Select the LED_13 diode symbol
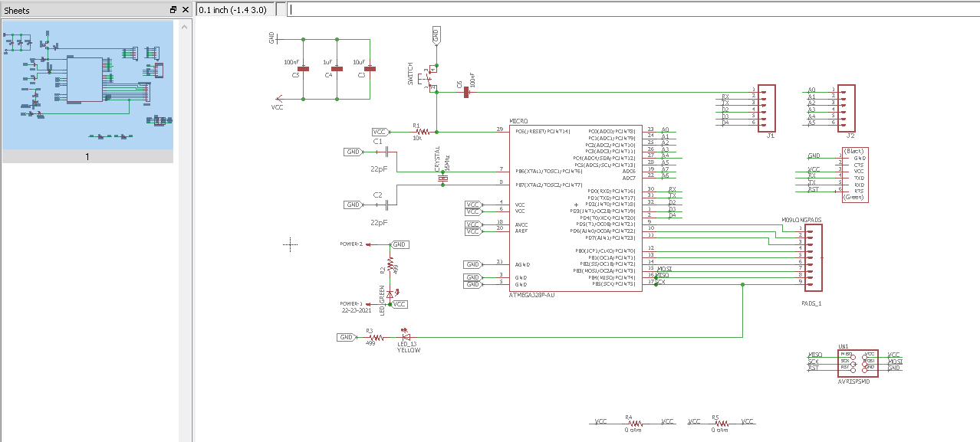This screenshot has height=442, width=980. [406, 336]
